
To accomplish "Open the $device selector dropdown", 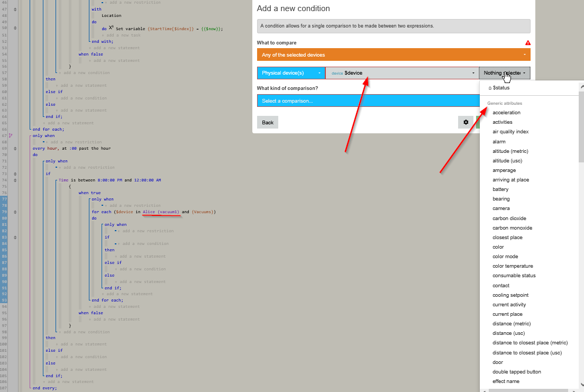I will click(402, 73).
